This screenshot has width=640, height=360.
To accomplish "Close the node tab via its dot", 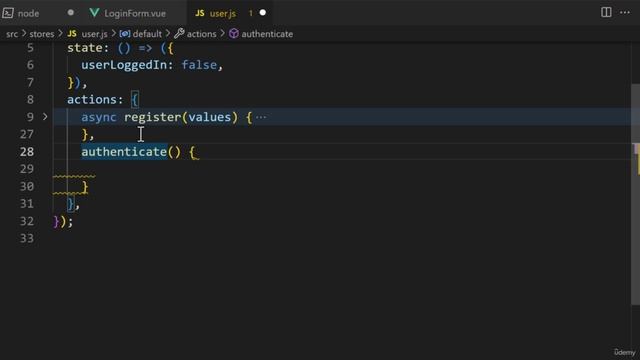I will click(x=71, y=13).
